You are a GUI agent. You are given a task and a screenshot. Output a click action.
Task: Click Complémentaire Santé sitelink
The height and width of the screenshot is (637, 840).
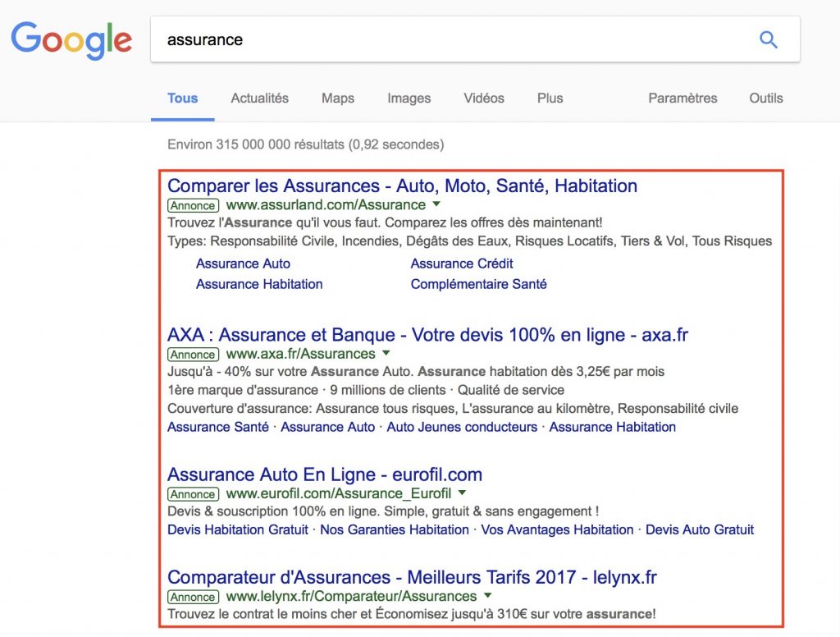[479, 284]
